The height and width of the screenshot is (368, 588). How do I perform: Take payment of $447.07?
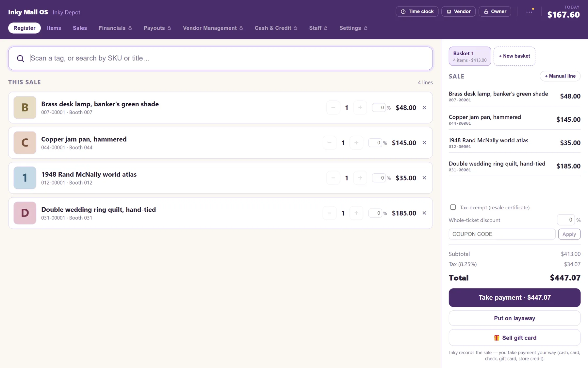514,298
